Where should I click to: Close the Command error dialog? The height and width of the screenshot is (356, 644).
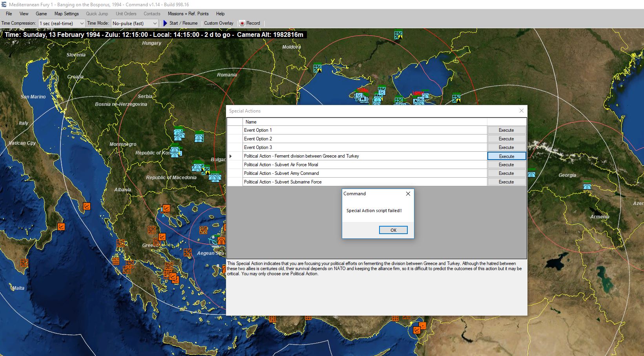point(408,194)
